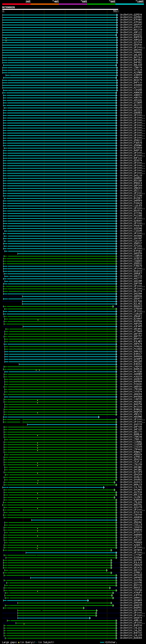Image resolution: width=146 pixels, height=644 pixels.
Task: Open hit UniRef100_A7P0A0
Action: [131, 22]
